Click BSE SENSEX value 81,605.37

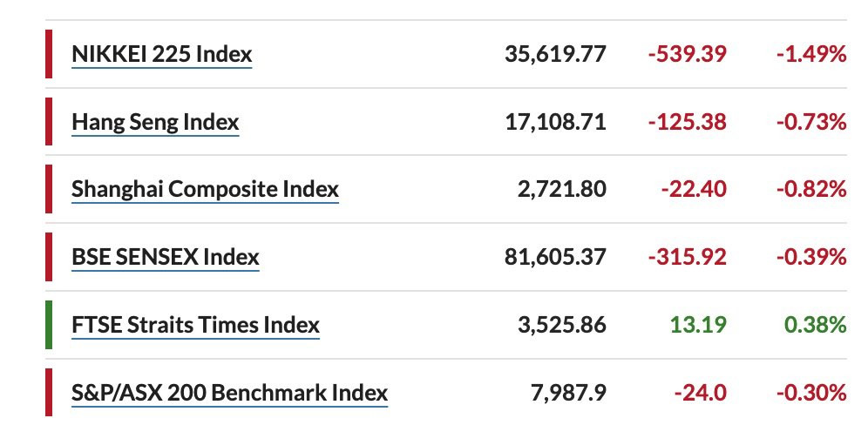point(555,257)
